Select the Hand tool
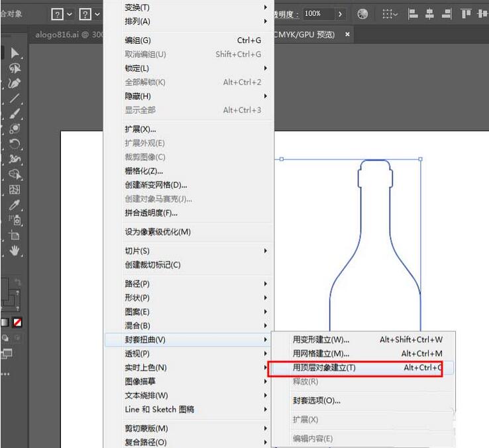The height and width of the screenshot is (448, 489). [15, 251]
